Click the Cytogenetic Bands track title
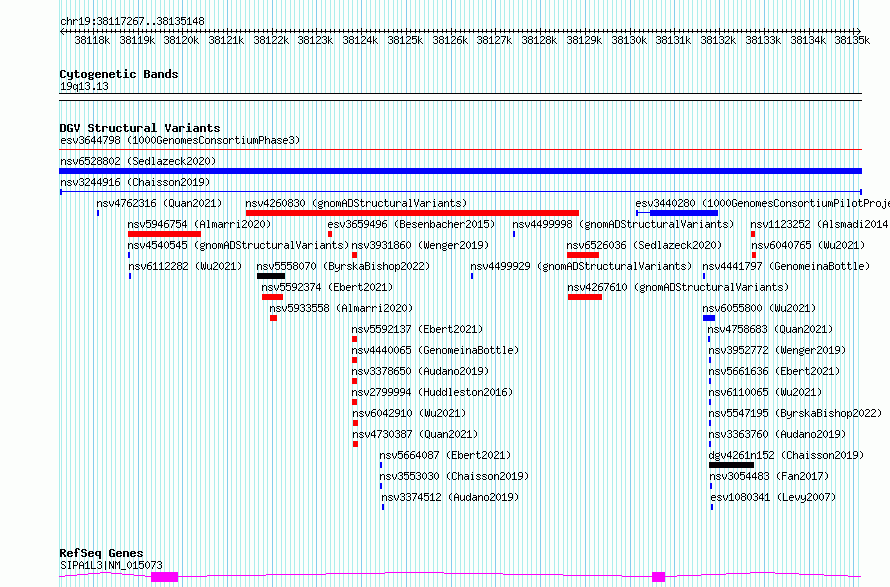This screenshot has height=587, width=890. tap(119, 74)
